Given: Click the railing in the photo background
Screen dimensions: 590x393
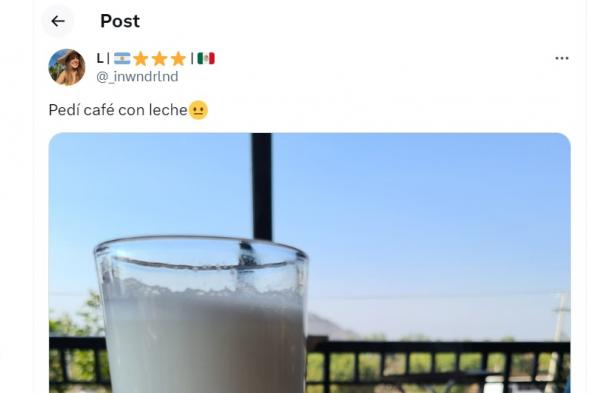Looking at the screenshot, I should (438, 363).
